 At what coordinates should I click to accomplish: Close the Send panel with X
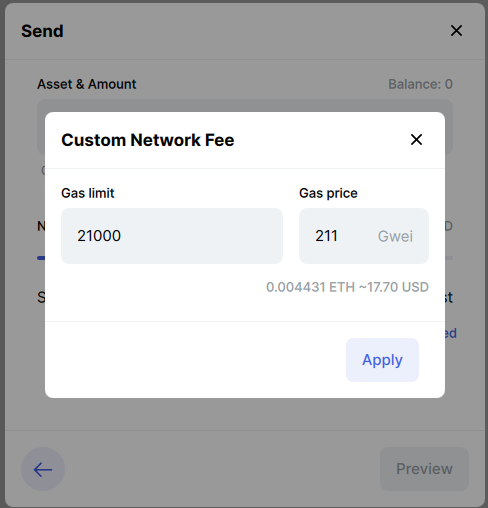(456, 31)
